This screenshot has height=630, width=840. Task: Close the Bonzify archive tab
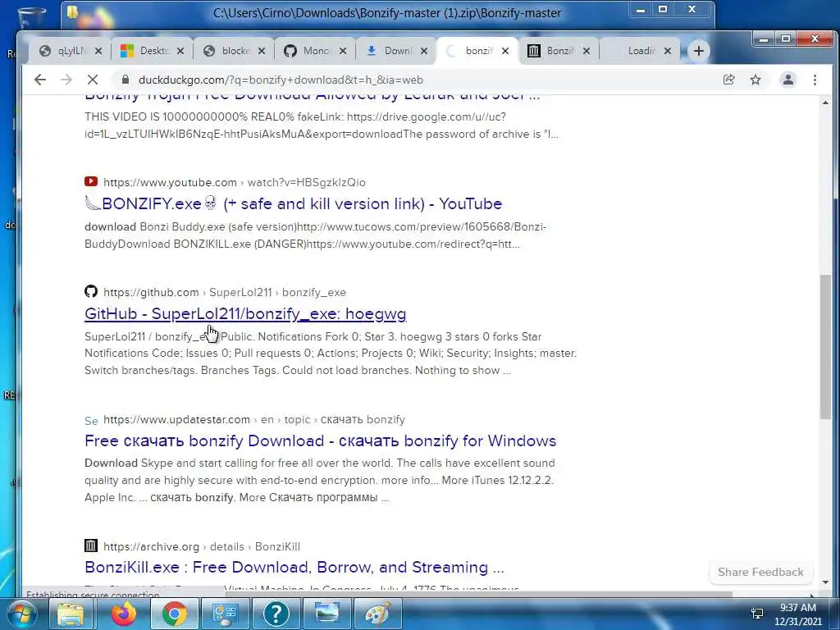587,51
